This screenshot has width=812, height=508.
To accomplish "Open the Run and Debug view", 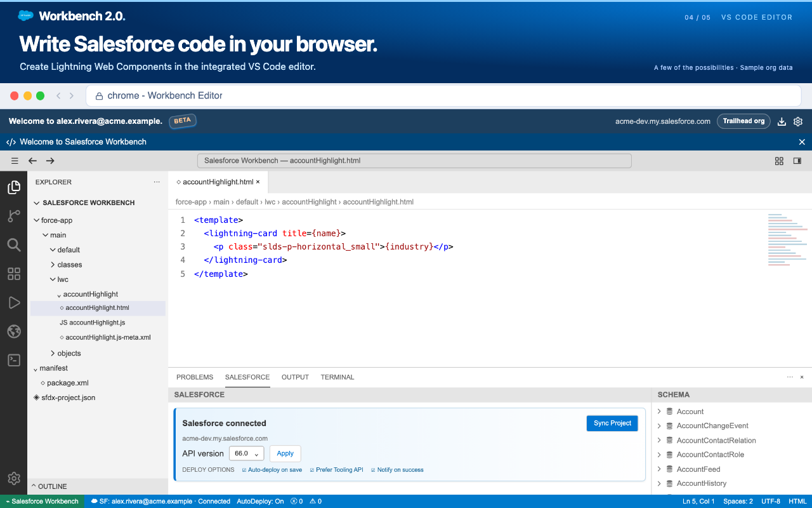I will (13, 302).
